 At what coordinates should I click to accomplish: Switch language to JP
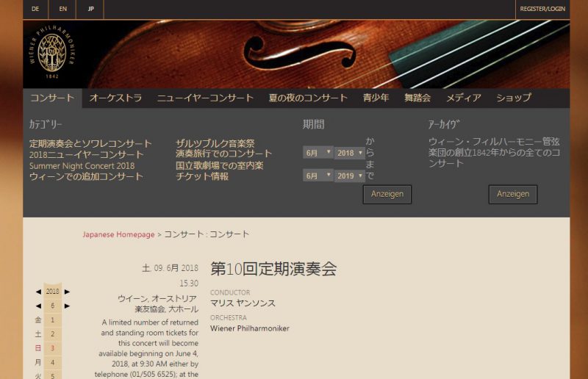pos(90,9)
